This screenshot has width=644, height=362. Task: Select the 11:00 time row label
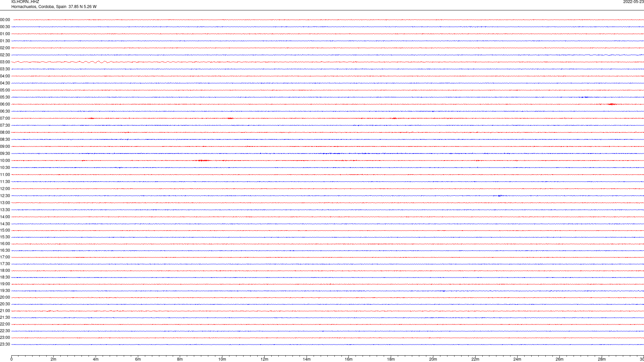pyautogui.click(x=5, y=175)
